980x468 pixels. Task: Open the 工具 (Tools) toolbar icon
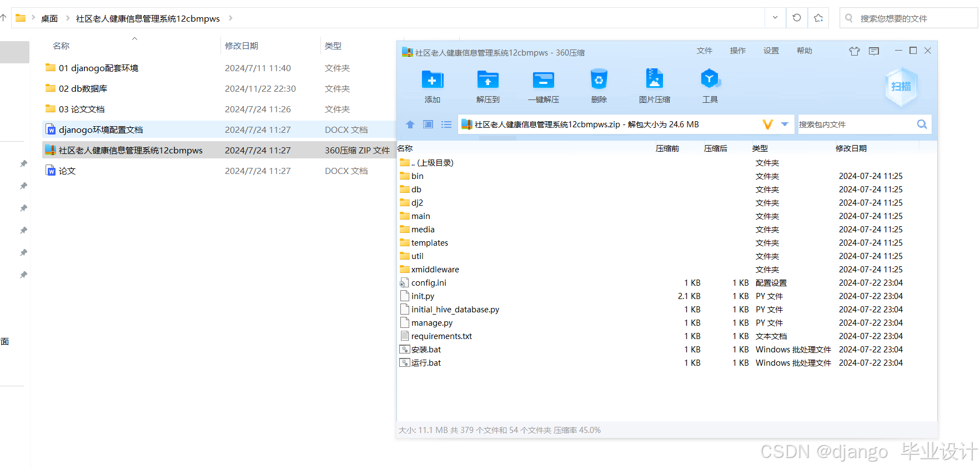coord(710,79)
